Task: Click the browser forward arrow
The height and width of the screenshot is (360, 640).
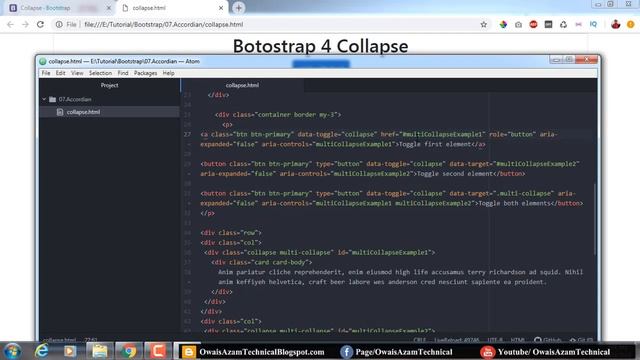Action: 25,24
